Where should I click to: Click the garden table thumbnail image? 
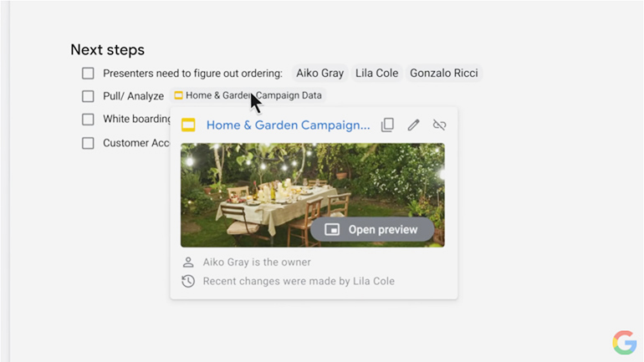(x=313, y=195)
